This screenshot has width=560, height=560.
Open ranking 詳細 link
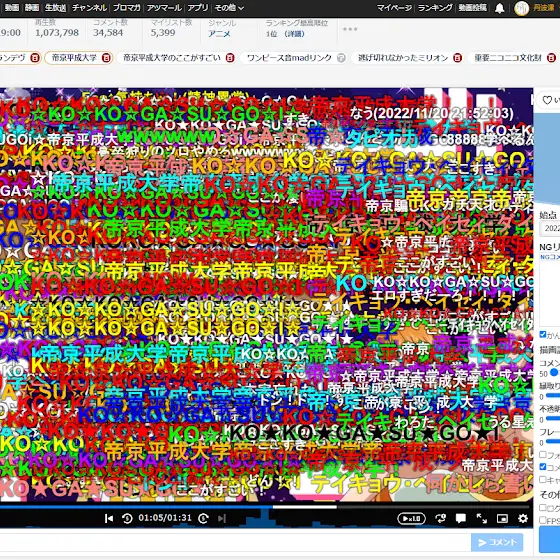tap(295, 34)
